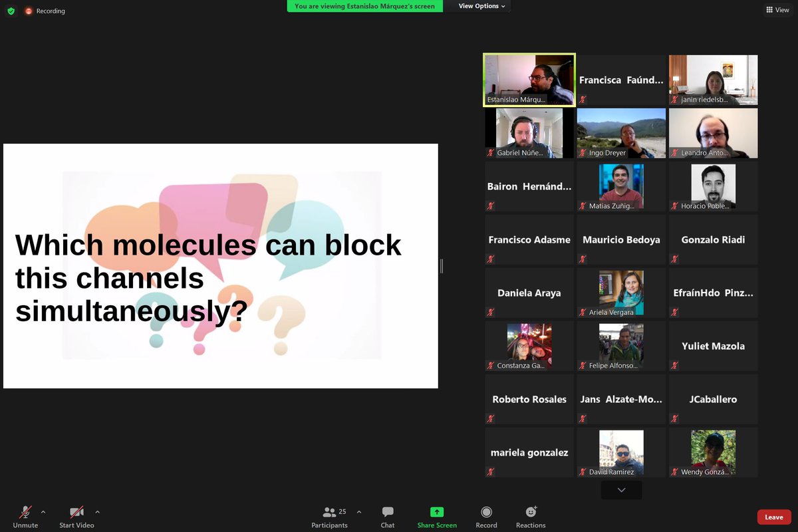Viewport: 798px width, 532px height.
Task: Click the red Recording indicator icon
Action: click(29, 11)
